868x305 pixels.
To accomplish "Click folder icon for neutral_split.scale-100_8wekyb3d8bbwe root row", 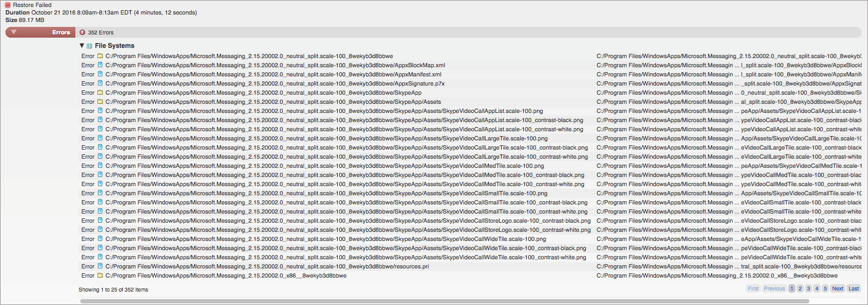I will (x=100, y=56).
